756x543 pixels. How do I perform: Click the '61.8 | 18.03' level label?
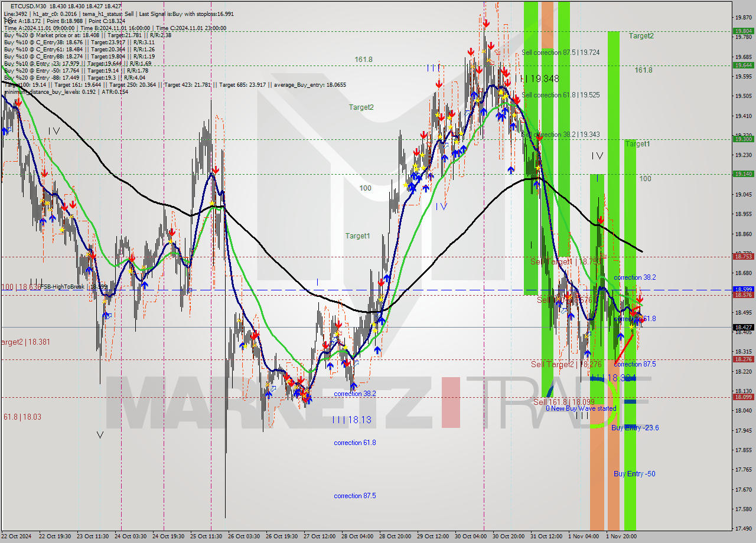coord(22,417)
